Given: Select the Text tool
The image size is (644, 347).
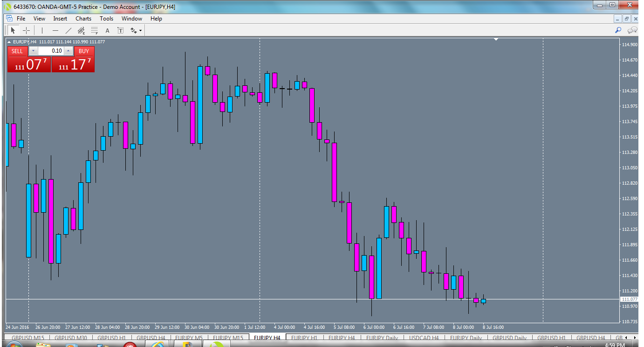Looking at the screenshot, I should coord(107,30).
